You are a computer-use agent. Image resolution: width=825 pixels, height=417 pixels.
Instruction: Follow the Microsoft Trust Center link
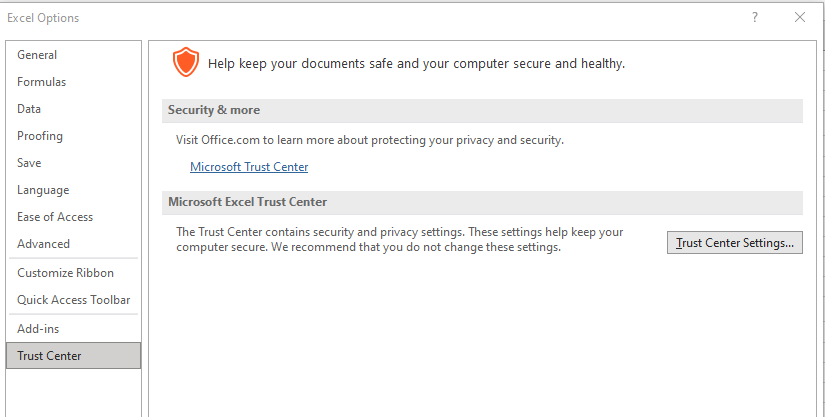(x=249, y=167)
